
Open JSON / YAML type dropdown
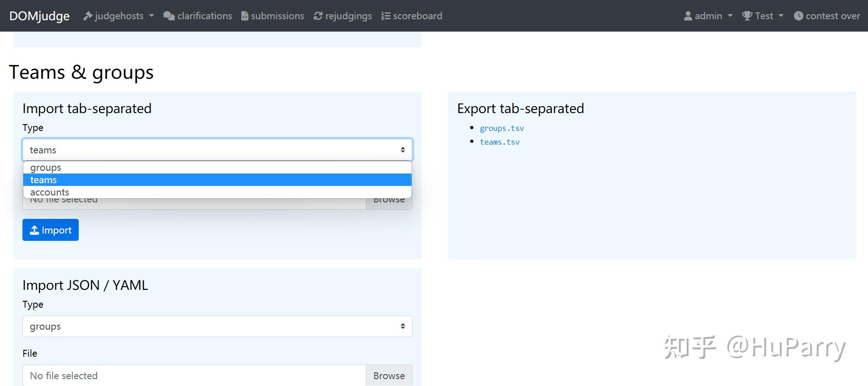pyautogui.click(x=217, y=326)
